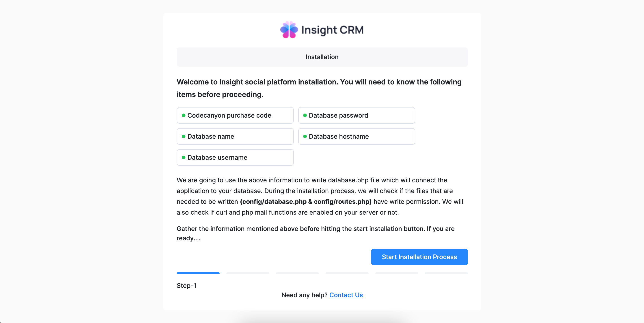Click green dot beside Database password
Viewport: 644px width, 323px height.
click(305, 115)
